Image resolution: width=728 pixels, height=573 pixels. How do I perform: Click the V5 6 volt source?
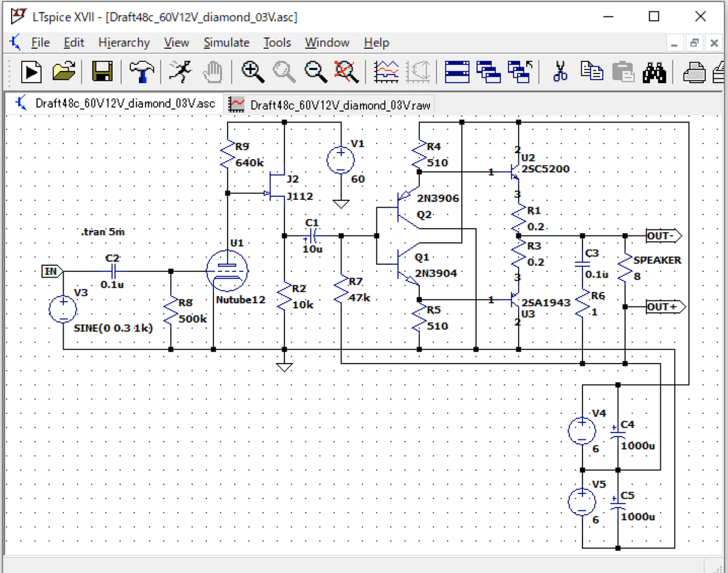point(582,503)
